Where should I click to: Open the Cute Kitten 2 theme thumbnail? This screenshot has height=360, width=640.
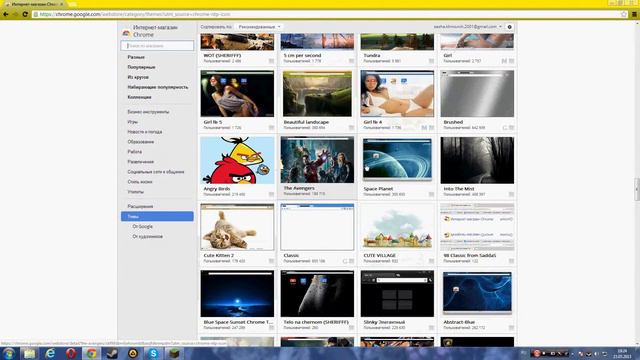pos(237,227)
